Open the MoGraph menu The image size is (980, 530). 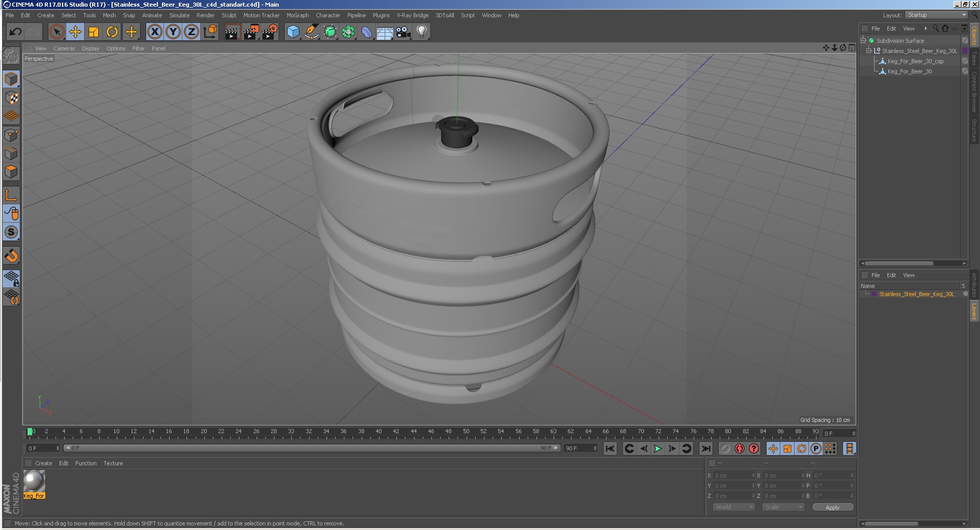pyautogui.click(x=297, y=15)
